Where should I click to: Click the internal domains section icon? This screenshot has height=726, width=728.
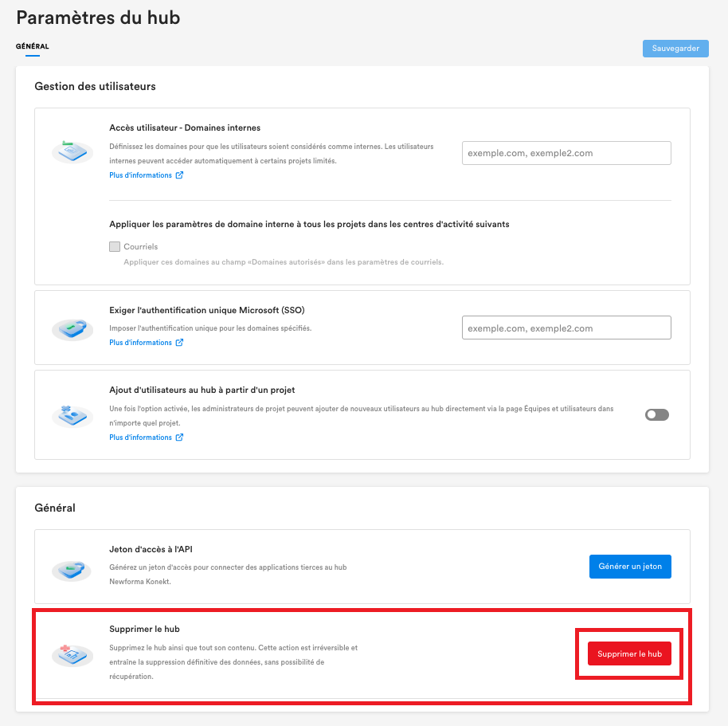click(x=72, y=151)
